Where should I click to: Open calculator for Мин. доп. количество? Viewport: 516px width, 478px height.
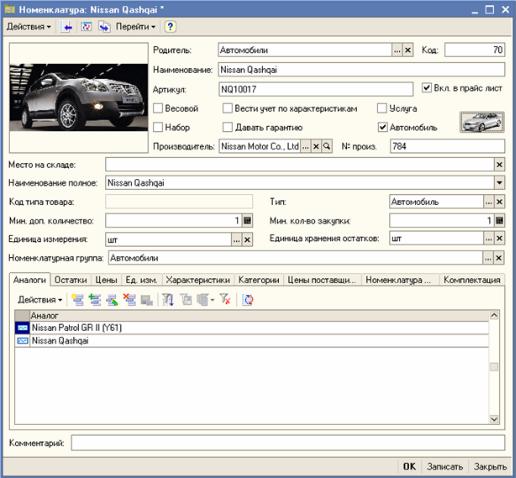[x=247, y=220]
